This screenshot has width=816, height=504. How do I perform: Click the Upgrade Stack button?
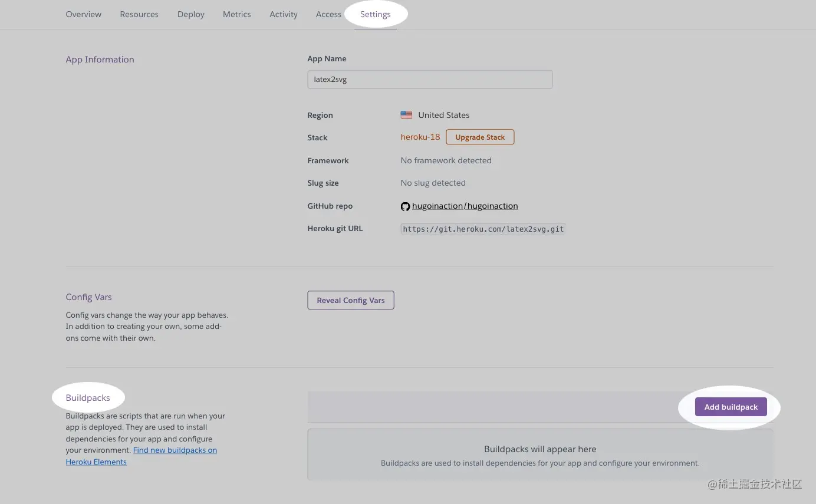pyautogui.click(x=480, y=137)
